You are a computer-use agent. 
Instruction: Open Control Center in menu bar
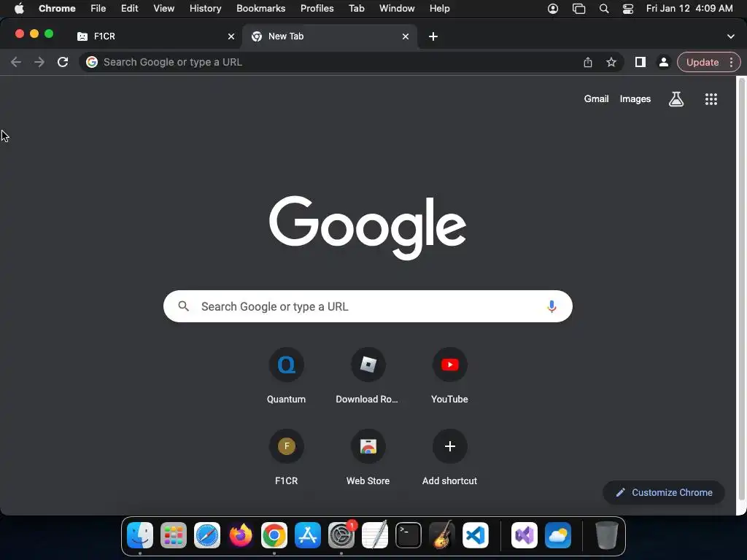coord(628,9)
